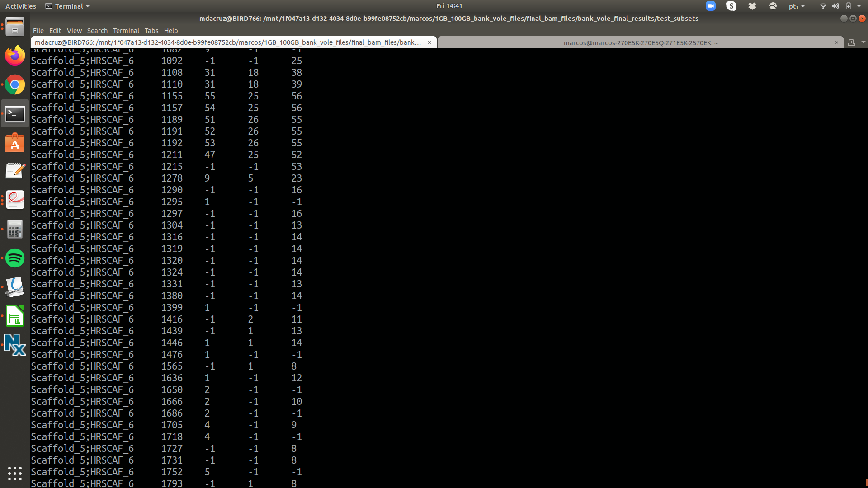Open Google Chrome from the dock
Viewport: 868px width, 488px height.
[x=15, y=84]
